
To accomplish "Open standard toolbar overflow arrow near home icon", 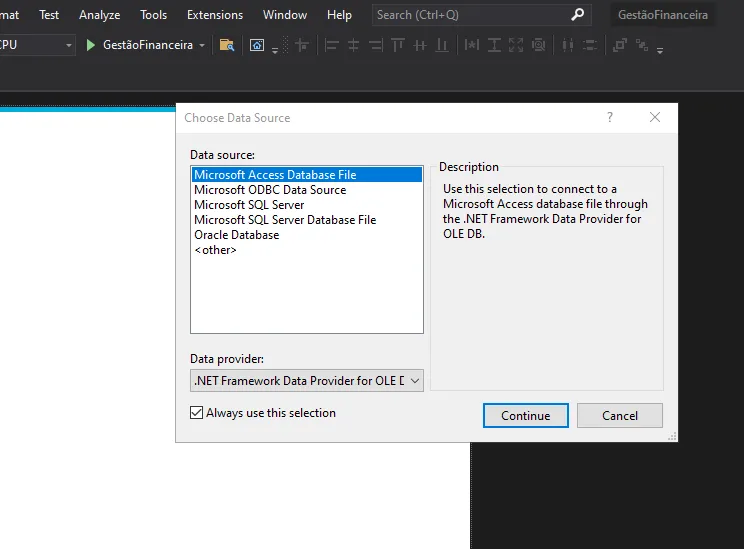I will pyautogui.click(x=275, y=50).
